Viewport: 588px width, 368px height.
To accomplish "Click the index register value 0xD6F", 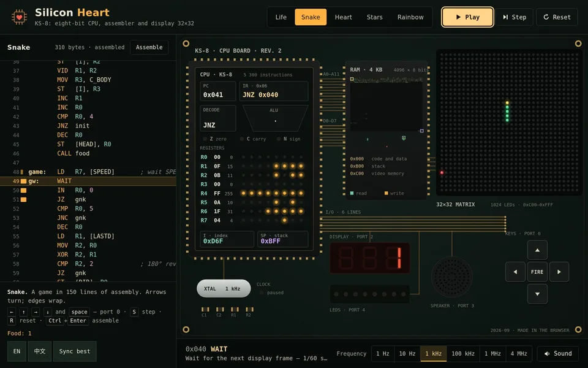I will [x=213, y=241].
